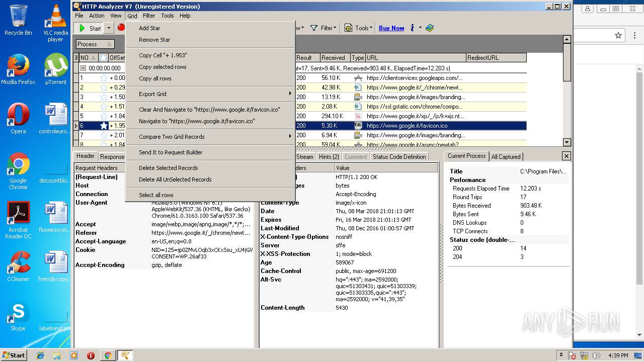Switch to Status Code Definition tab
Image resolution: width=644 pixels, height=362 pixels.
click(399, 157)
